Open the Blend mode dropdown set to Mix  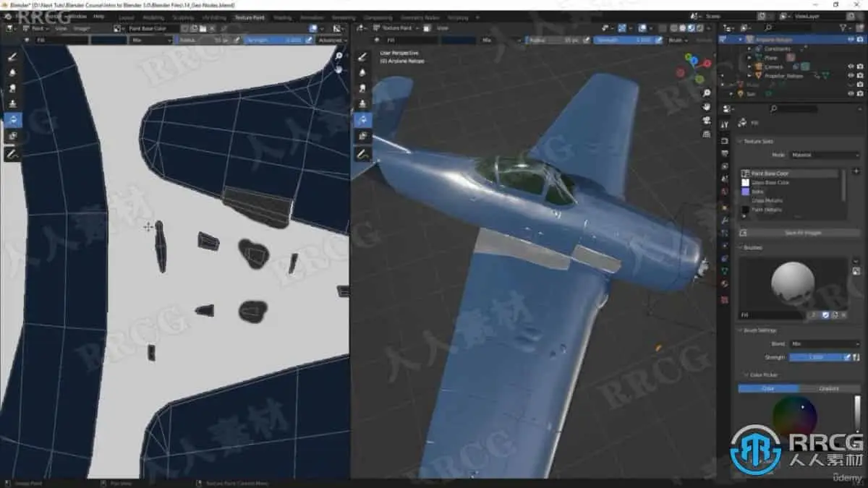825,344
